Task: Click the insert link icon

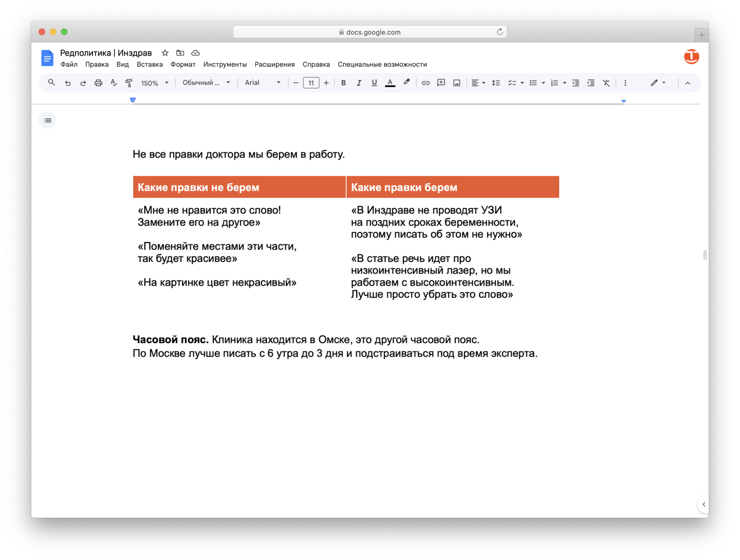Action: 425,83
